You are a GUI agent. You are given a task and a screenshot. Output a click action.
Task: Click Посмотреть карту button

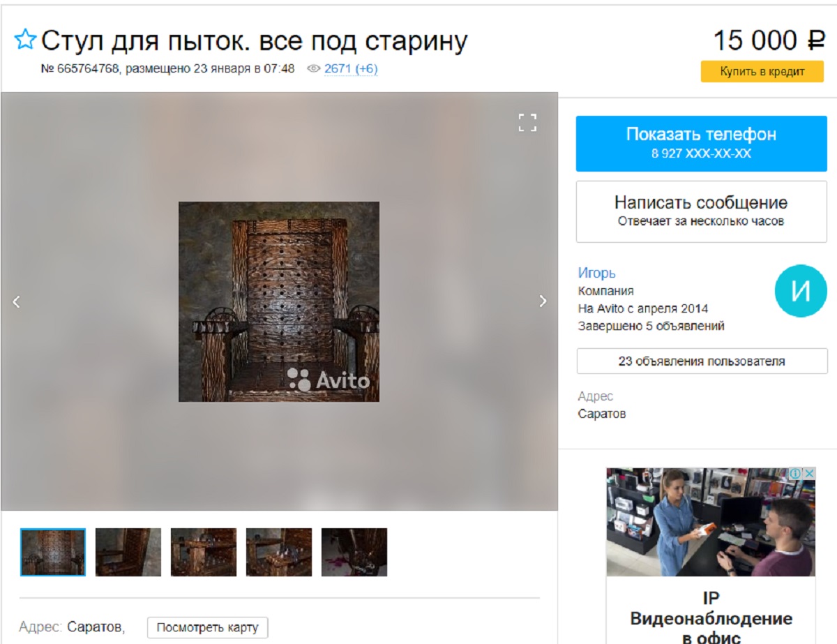click(x=207, y=627)
